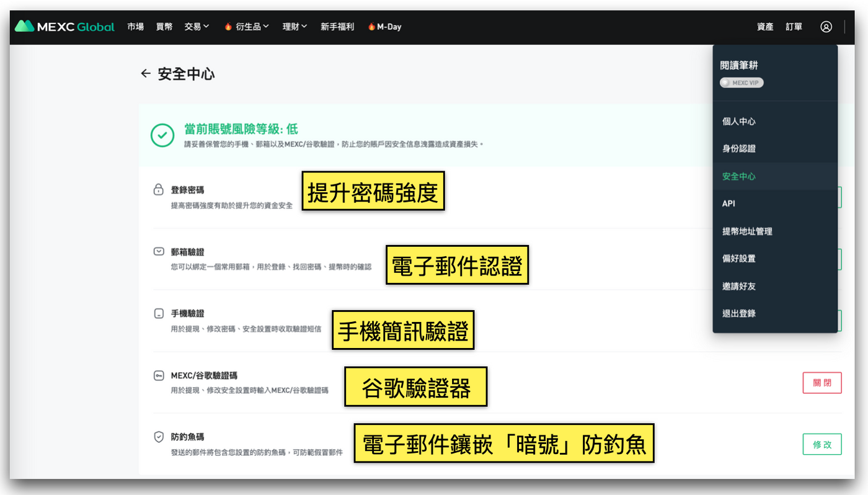Click the back arrow beside 安全中心 title
This screenshot has height=495, width=868.
pos(144,73)
